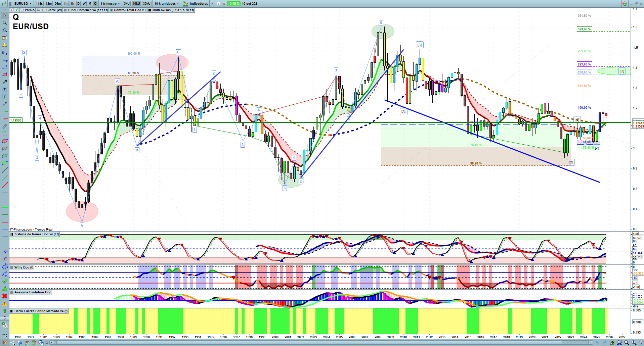The width and height of the screenshot is (644, 346).
Task: Open Tunel Domenec v4 indicator settings
Action: click(86, 10)
